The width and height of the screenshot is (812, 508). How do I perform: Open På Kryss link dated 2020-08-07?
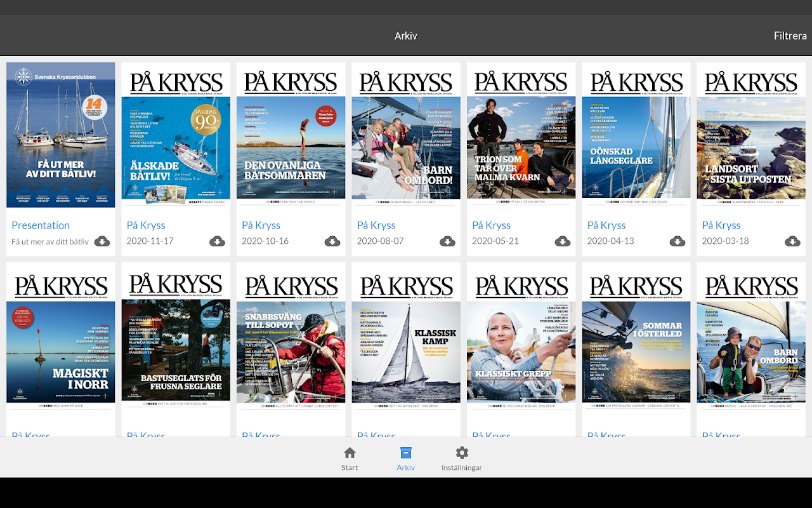pos(376,225)
